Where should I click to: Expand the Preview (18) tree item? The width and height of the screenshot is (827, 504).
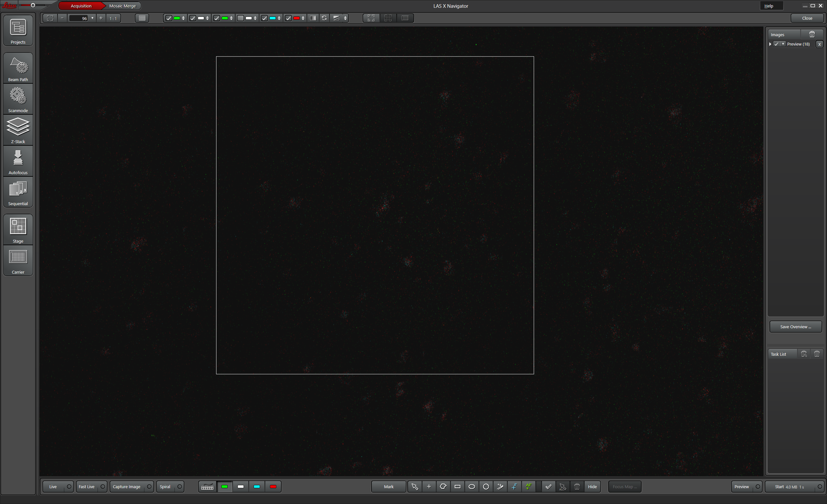point(770,44)
